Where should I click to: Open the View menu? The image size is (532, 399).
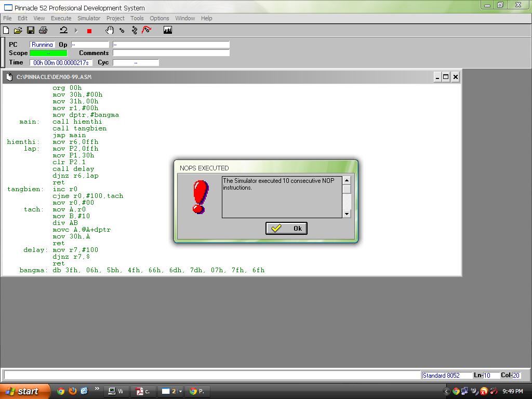tap(39, 18)
